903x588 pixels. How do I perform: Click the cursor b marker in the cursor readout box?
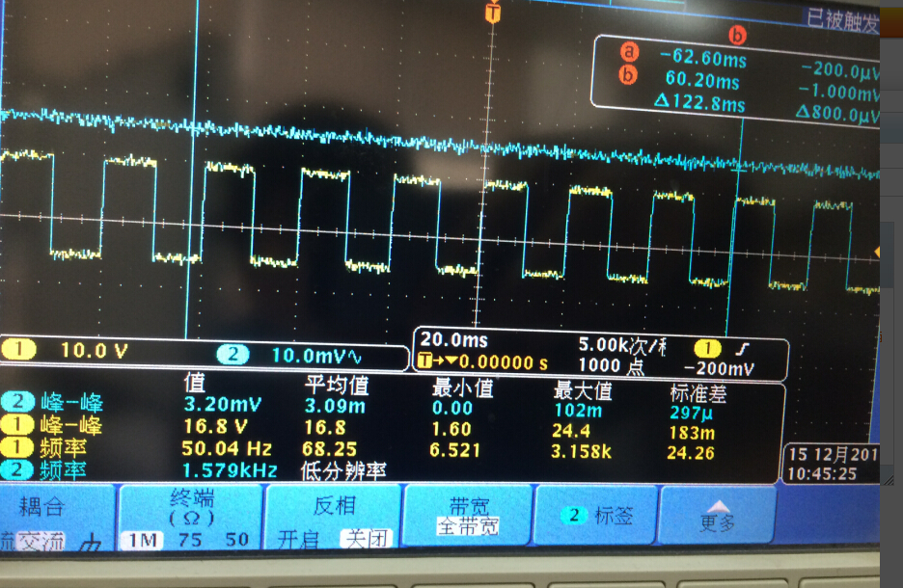click(628, 75)
